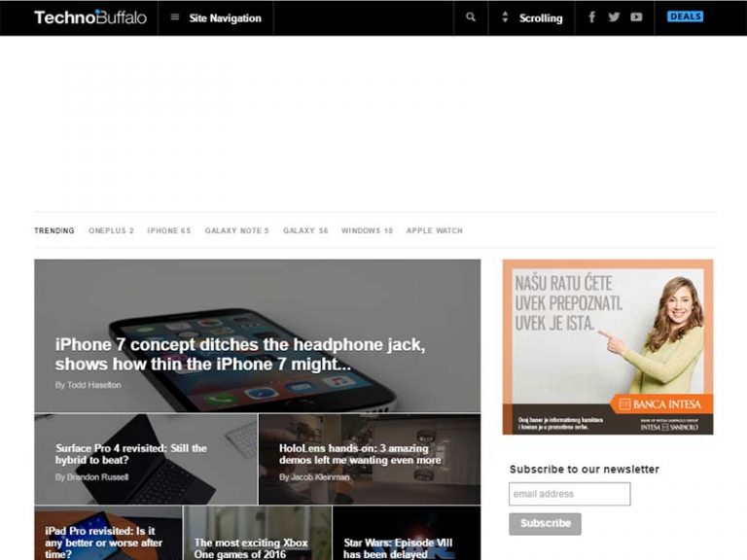Focus the email address input field
Screen dimensions: 747x560
click(x=570, y=494)
